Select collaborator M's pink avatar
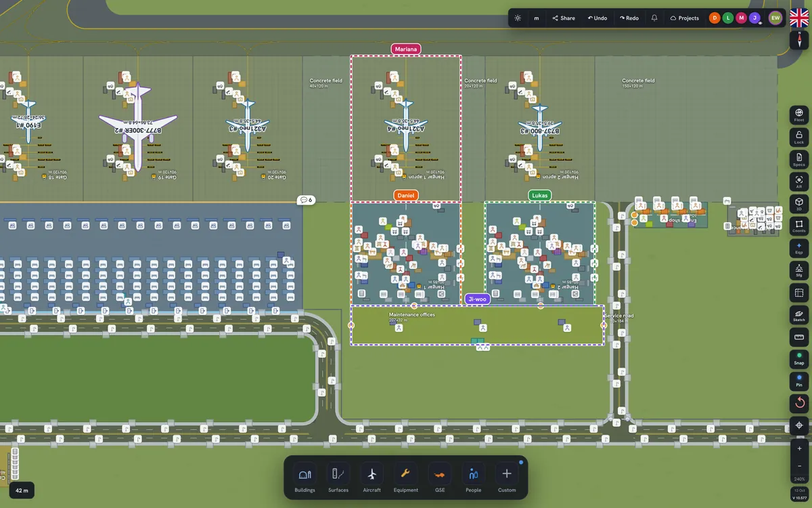Image resolution: width=812 pixels, height=508 pixels. [742, 18]
